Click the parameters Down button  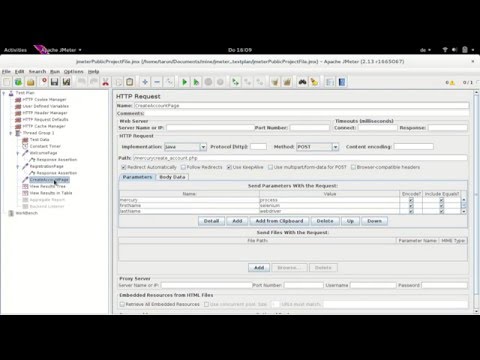pyautogui.click(x=374, y=221)
